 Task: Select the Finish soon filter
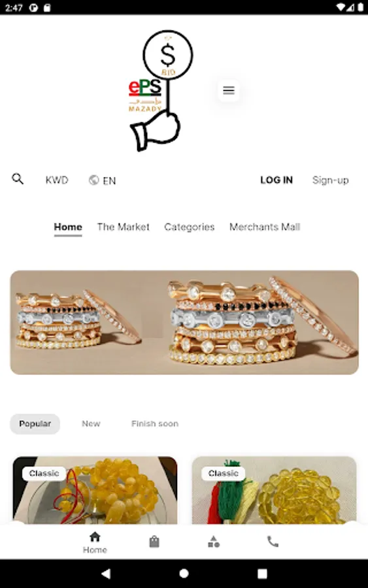click(154, 424)
